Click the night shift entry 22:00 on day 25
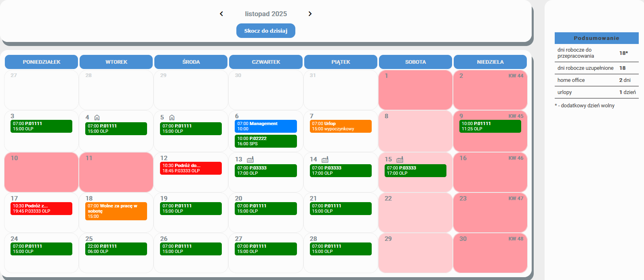This screenshot has width=644, height=280. [116, 249]
